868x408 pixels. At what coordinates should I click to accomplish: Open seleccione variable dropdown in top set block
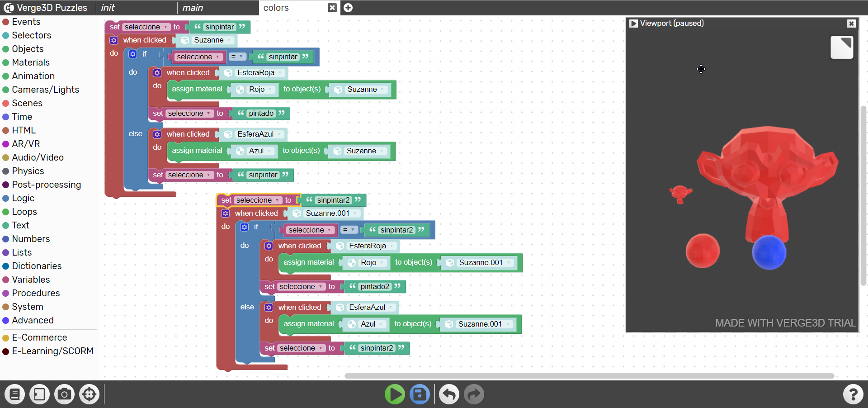click(x=146, y=27)
